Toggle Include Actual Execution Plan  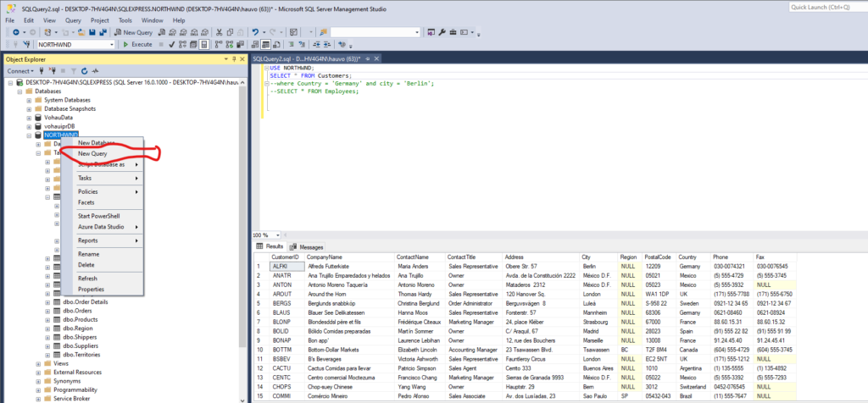pyautogui.click(x=220, y=44)
